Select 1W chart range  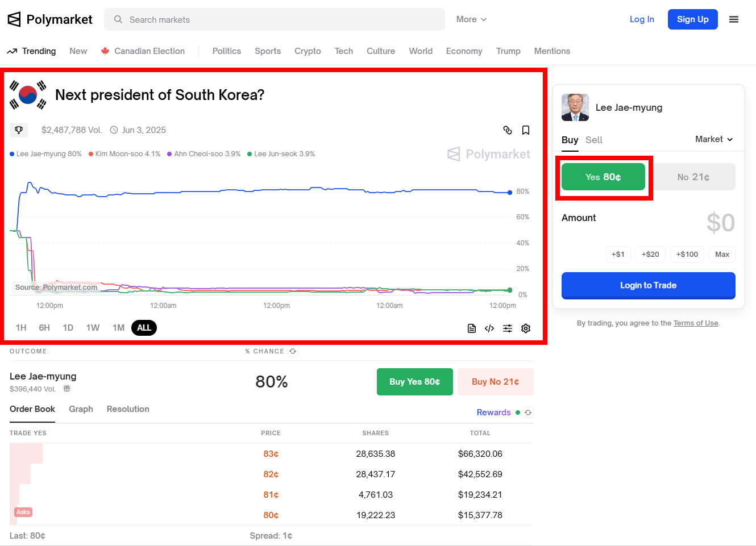coord(93,328)
